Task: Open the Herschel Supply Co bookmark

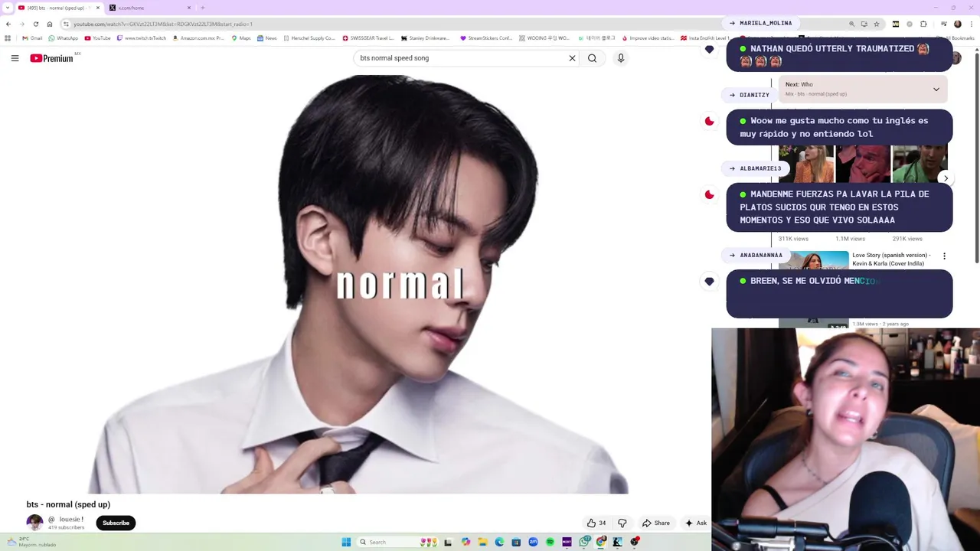Action: (309, 38)
